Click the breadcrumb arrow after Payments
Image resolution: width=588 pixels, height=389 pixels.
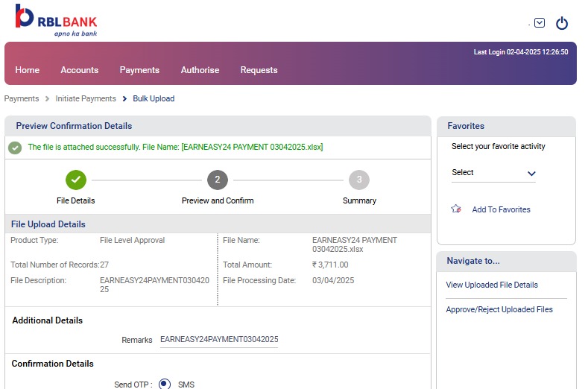(47, 98)
